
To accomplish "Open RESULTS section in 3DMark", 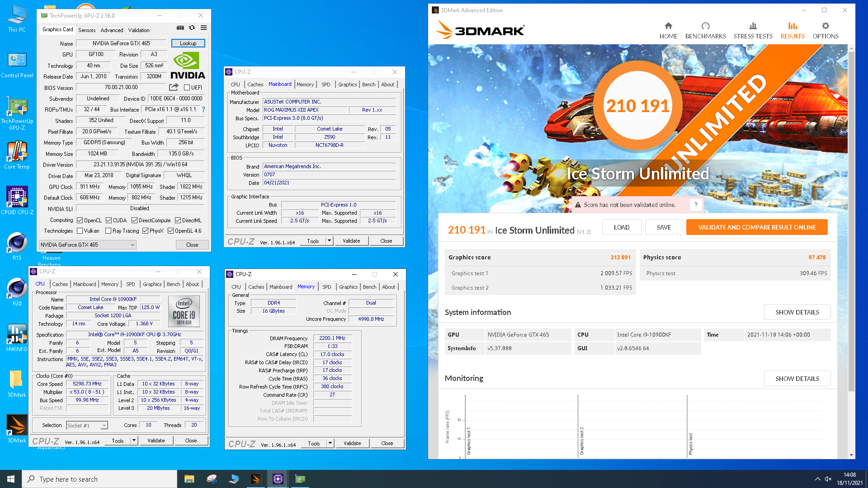I will click(793, 30).
